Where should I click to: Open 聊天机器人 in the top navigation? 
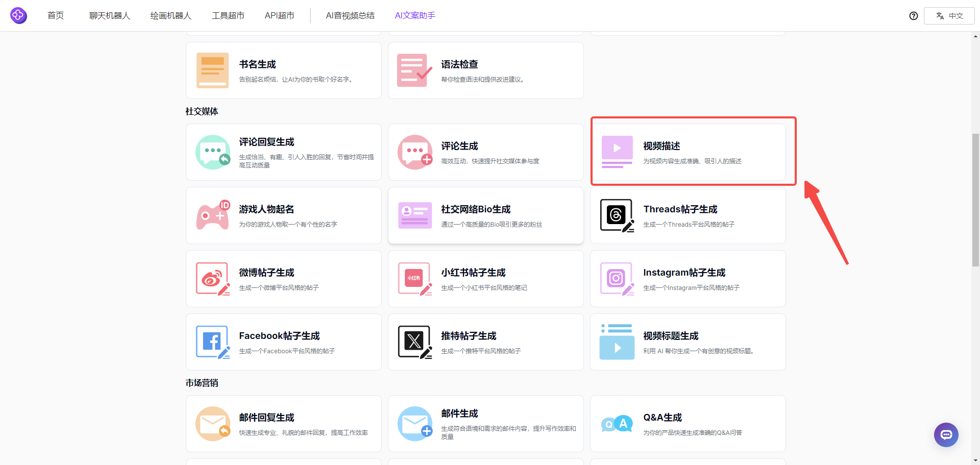(110, 15)
